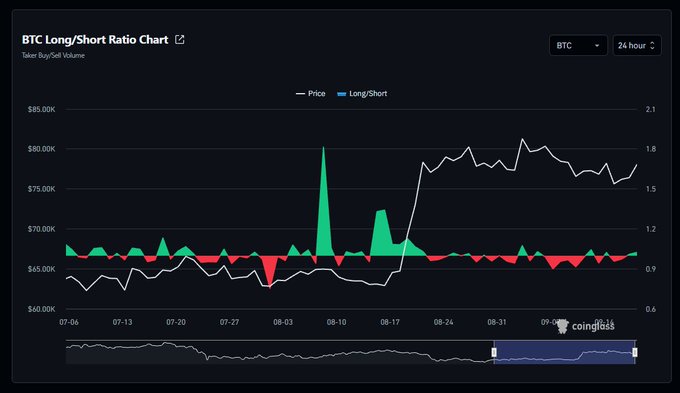Viewport: 680px width, 393px height.
Task: Click the 08-31 date label
Action: click(x=497, y=322)
